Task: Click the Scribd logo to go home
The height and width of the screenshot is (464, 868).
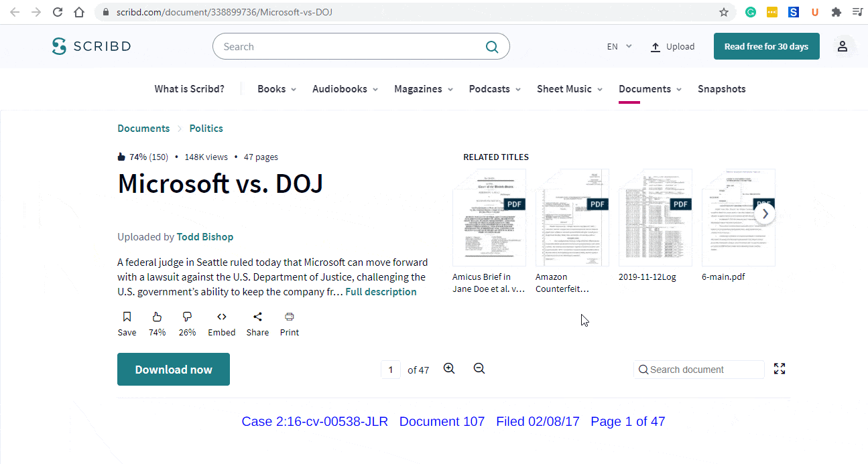Action: (x=91, y=46)
